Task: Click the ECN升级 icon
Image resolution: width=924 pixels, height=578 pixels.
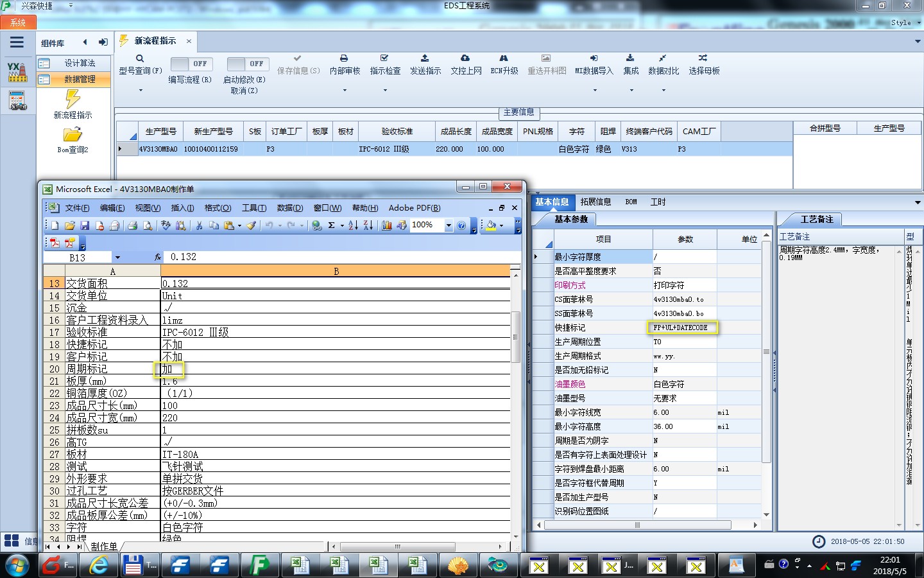Action: (x=504, y=58)
